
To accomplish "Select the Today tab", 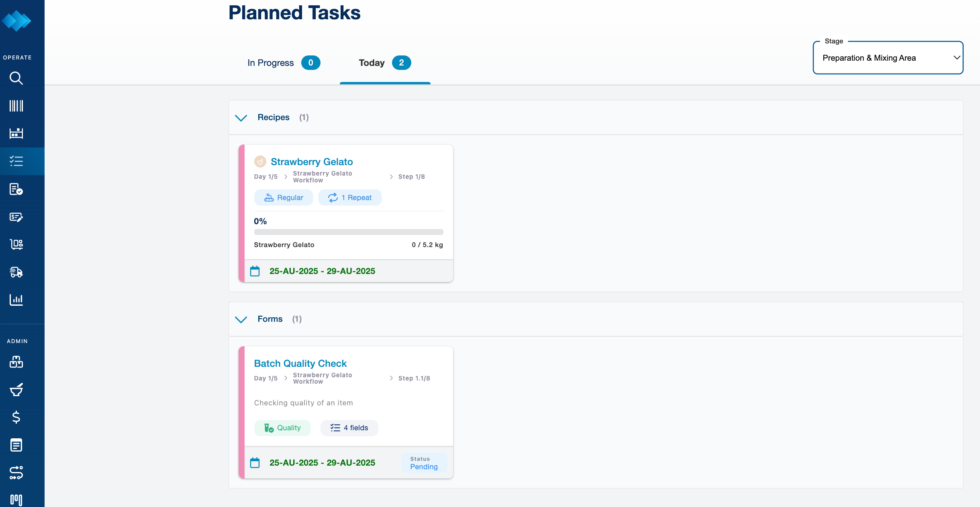I will (x=384, y=63).
